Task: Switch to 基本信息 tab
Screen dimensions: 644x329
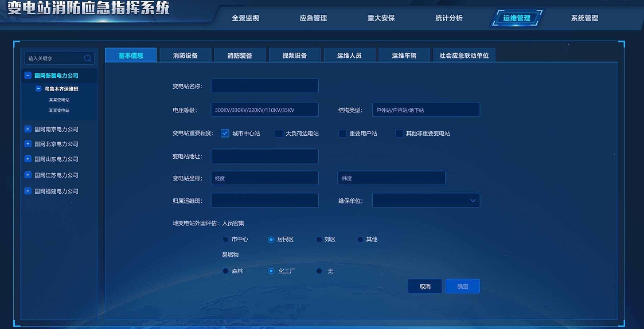Action: 131,55
